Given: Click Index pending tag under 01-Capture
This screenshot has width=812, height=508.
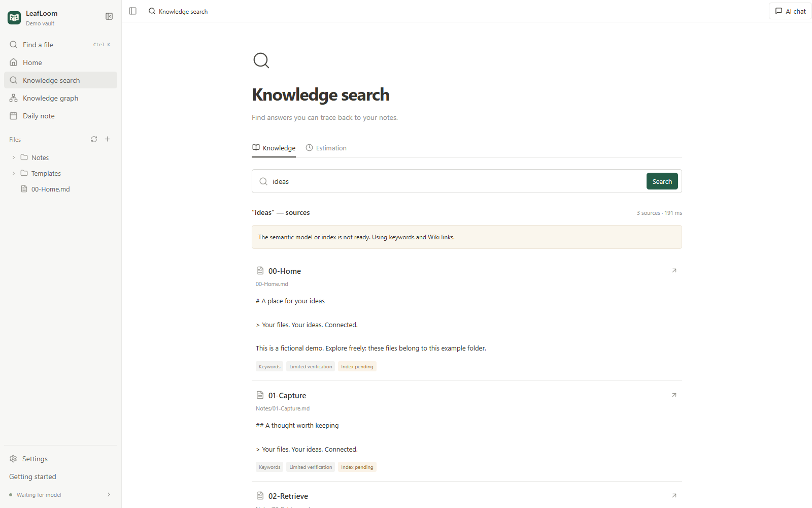Looking at the screenshot, I should pos(357,467).
